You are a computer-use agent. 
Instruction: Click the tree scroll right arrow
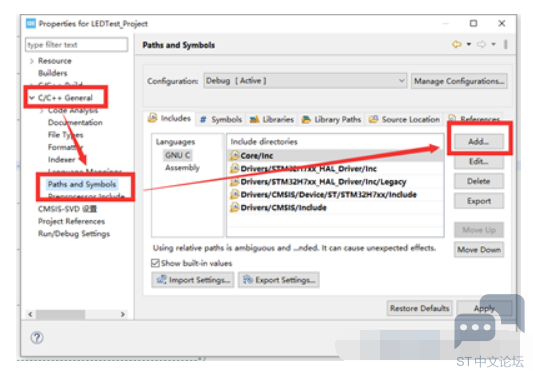(123, 314)
